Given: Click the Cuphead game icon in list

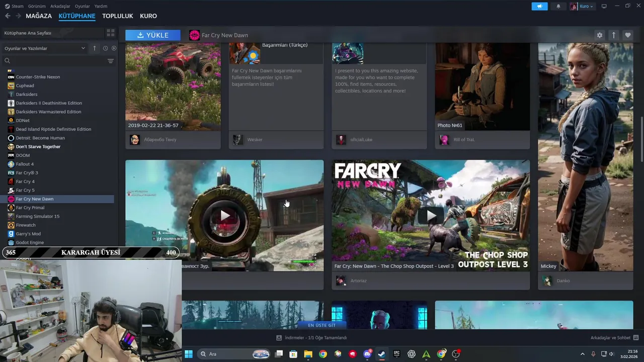Looking at the screenshot, I should pyautogui.click(x=11, y=85).
